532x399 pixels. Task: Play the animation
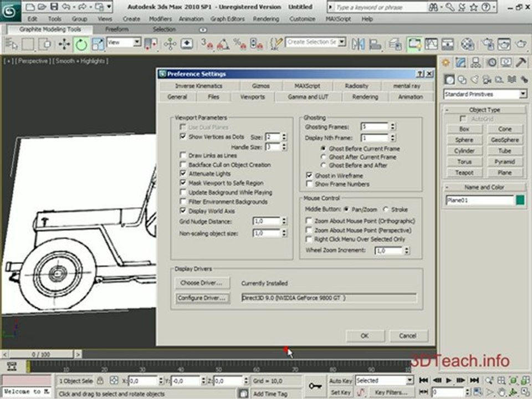[449, 380]
